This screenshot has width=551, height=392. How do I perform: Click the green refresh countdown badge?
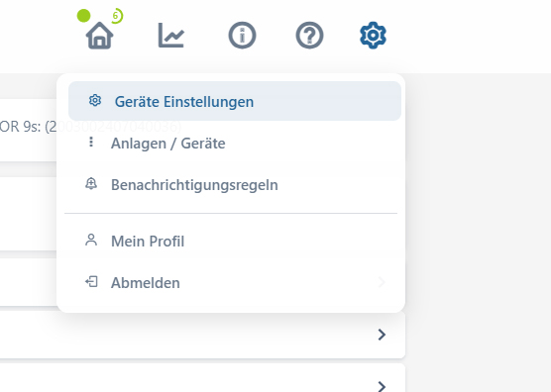point(116,16)
